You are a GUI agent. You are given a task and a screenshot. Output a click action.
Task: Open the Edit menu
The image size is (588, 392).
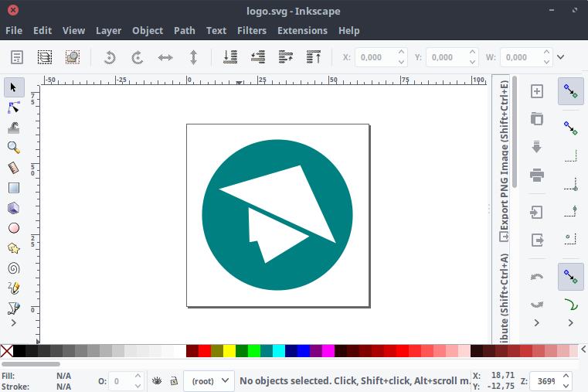(x=42, y=31)
